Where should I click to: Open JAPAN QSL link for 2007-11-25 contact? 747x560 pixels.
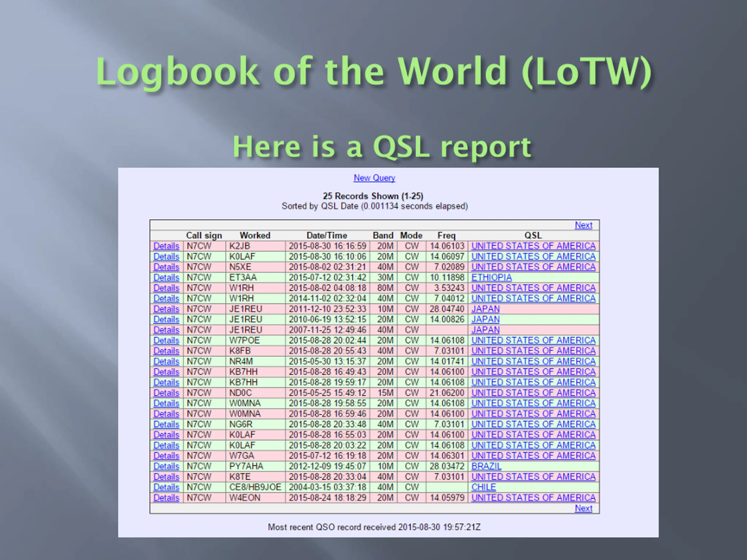point(485,330)
